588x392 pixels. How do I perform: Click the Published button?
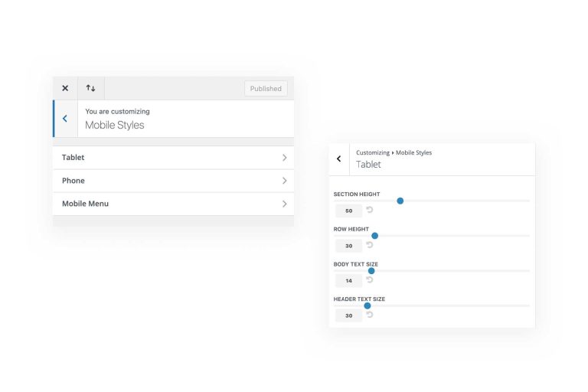(x=266, y=89)
